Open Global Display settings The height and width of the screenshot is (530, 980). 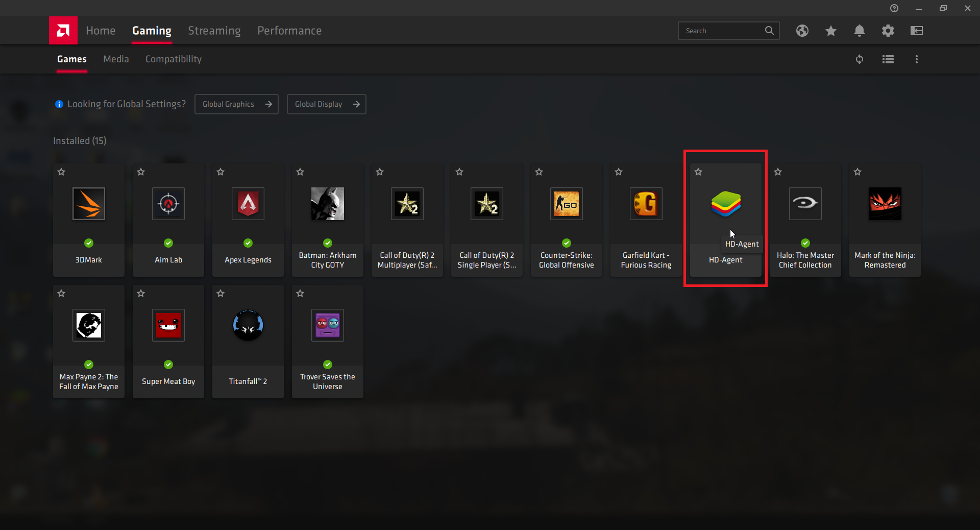(326, 104)
